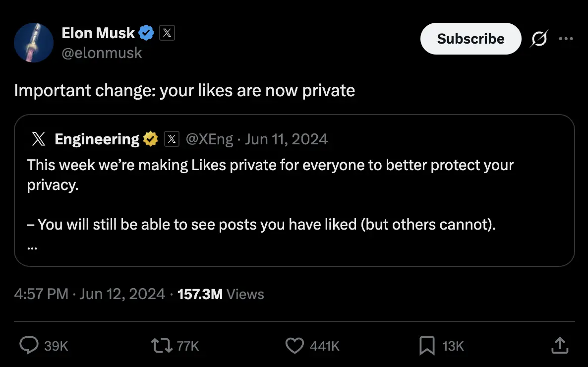
Task: Open Elon Musk's profile picture
Action: (x=34, y=43)
